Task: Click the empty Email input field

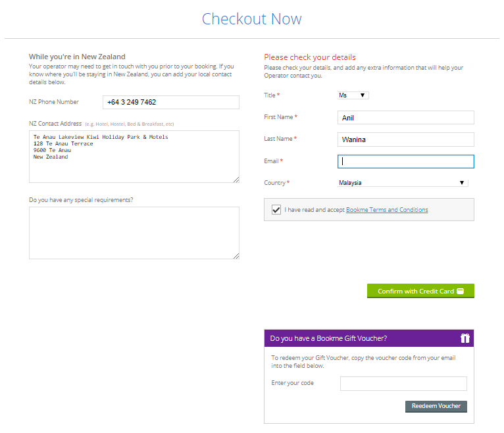Action: click(x=406, y=161)
